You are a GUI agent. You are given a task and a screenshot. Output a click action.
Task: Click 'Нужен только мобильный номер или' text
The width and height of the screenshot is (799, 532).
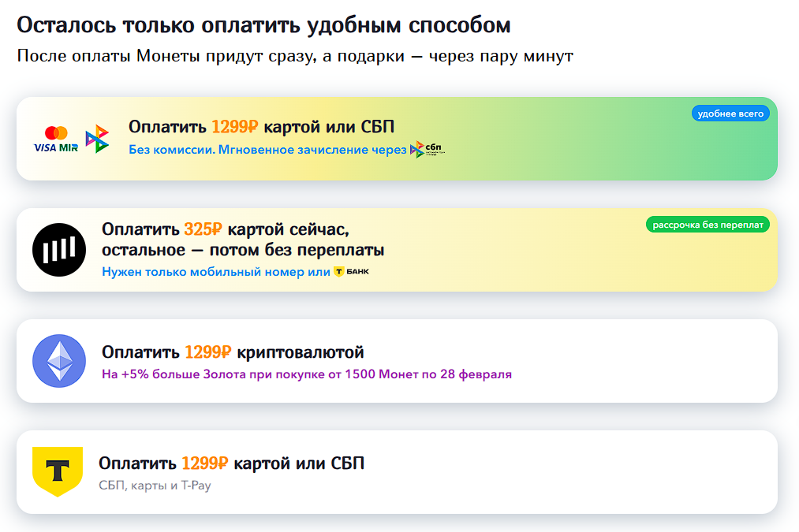(x=215, y=272)
